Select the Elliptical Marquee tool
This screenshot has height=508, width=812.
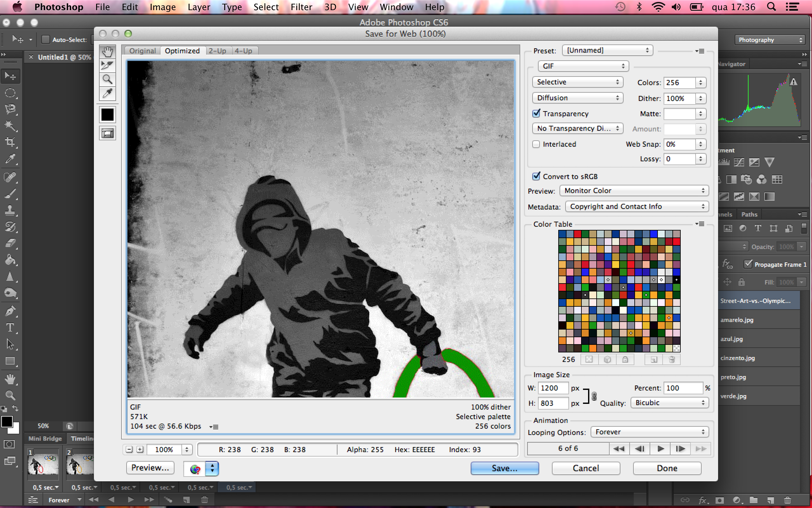[x=10, y=93]
